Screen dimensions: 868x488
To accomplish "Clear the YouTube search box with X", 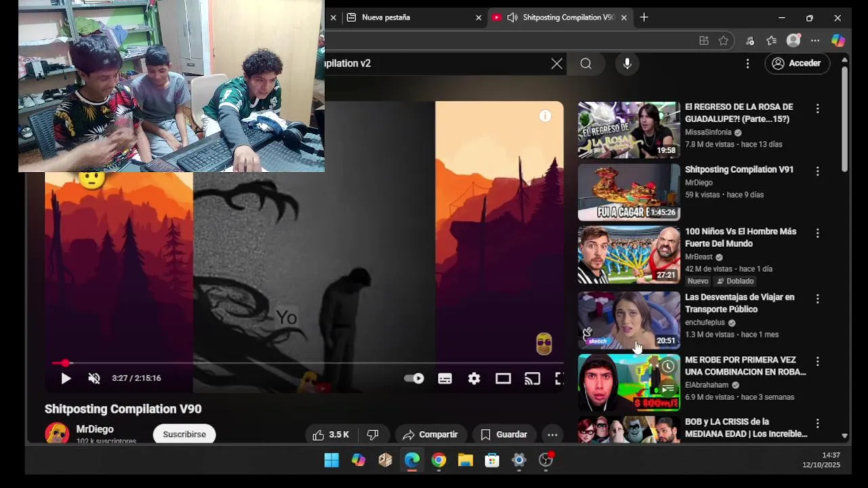I will [x=557, y=64].
